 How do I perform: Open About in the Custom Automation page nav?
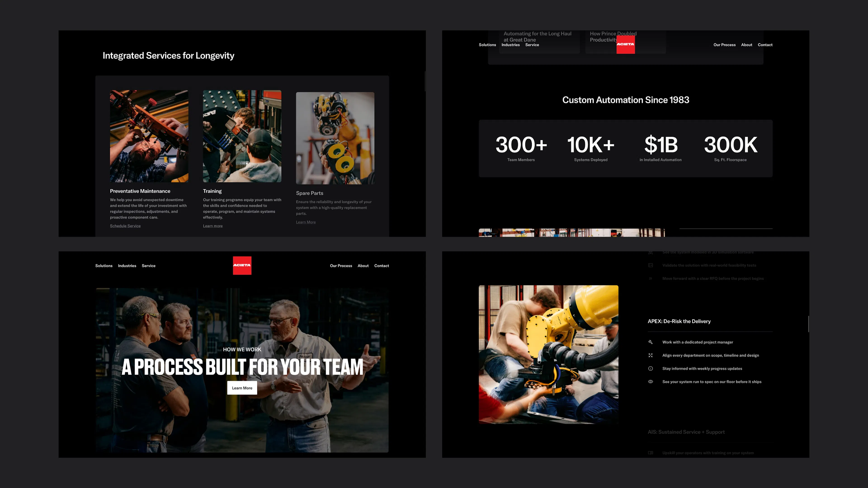[746, 45]
